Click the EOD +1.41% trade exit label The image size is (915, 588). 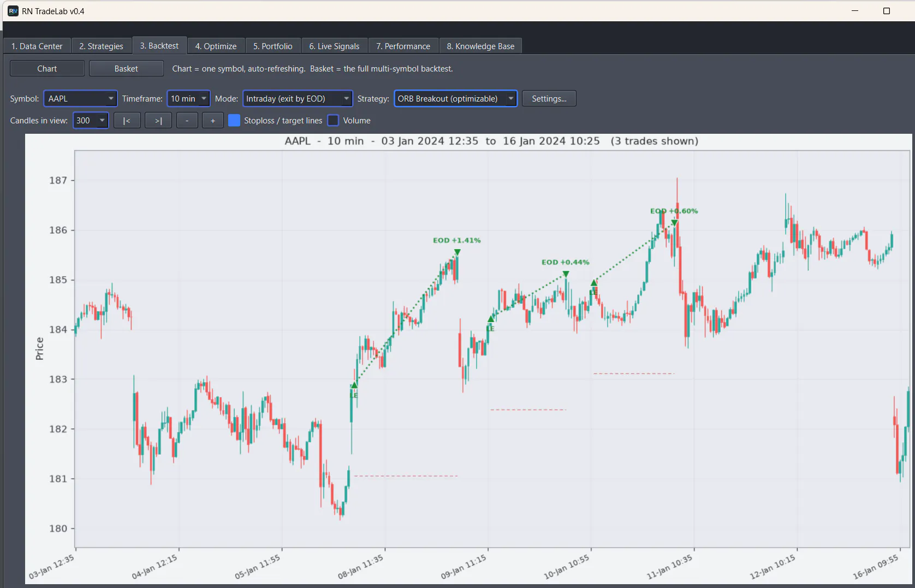pos(457,240)
